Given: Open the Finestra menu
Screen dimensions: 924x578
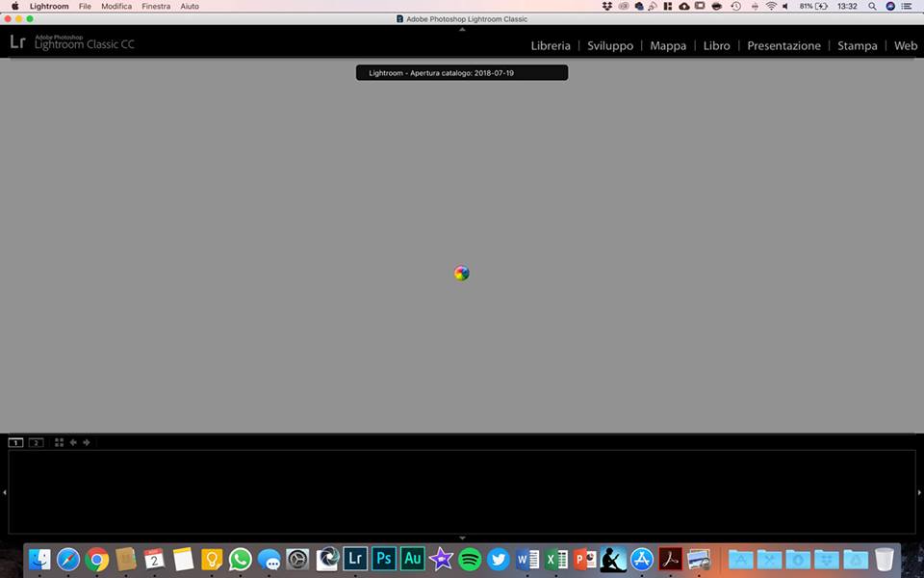Looking at the screenshot, I should (x=156, y=6).
